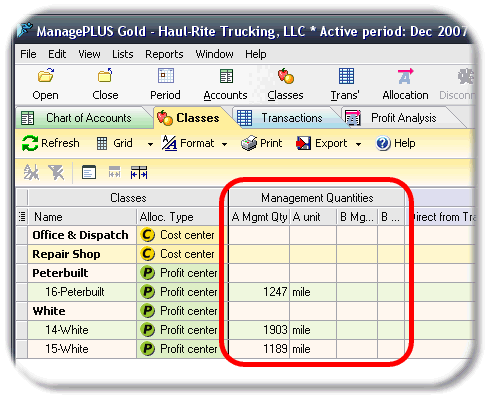Click the Profit center icon for 14-White

click(x=148, y=330)
